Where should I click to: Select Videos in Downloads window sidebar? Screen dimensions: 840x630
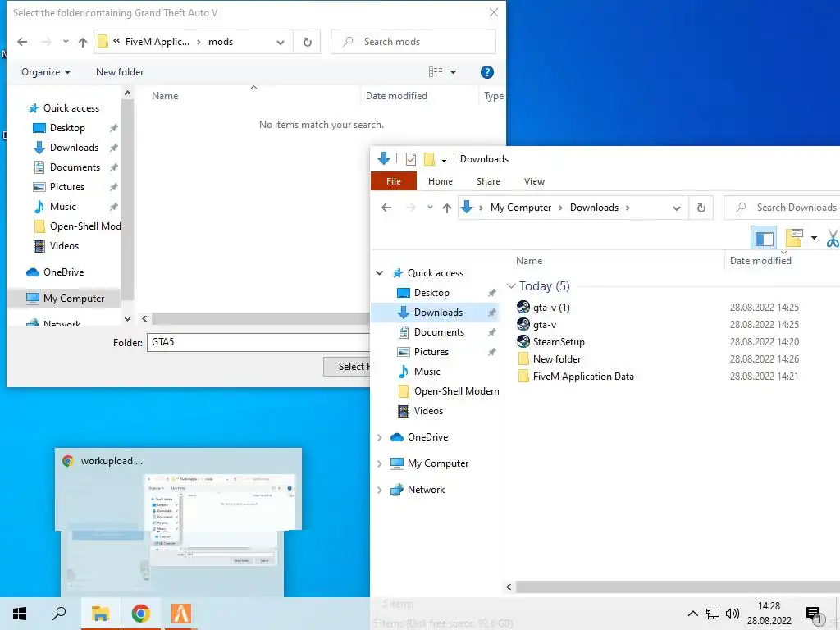tap(420, 411)
